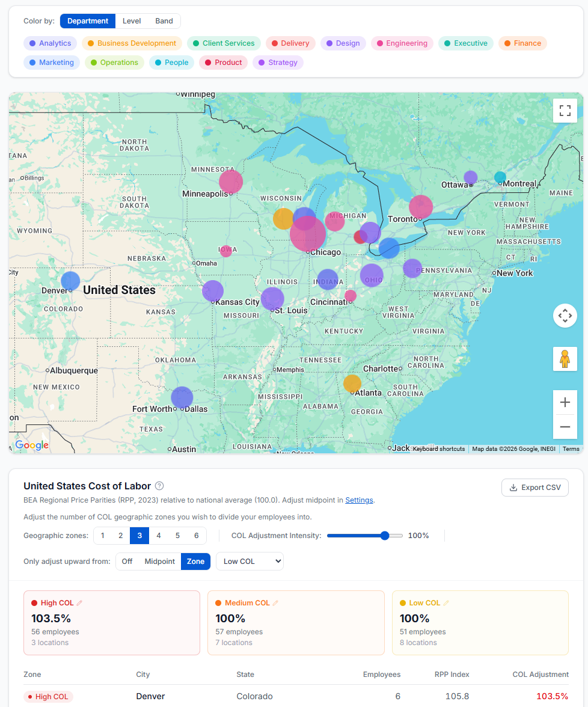Color map by Band
588x707 pixels.
[x=164, y=21]
